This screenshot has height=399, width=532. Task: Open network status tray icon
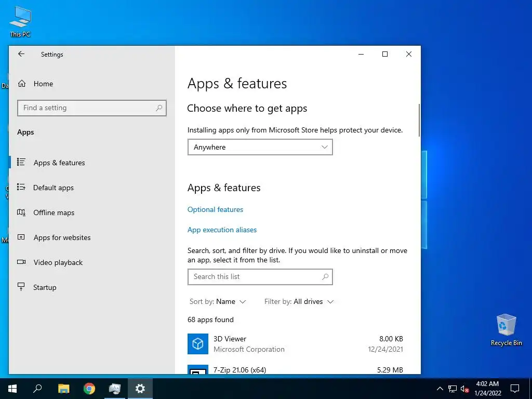click(x=453, y=389)
